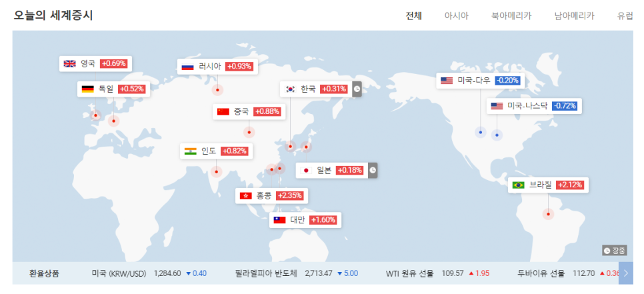Open the 미국-나스닥 market label
This screenshot has width=644, height=294.
535,107
